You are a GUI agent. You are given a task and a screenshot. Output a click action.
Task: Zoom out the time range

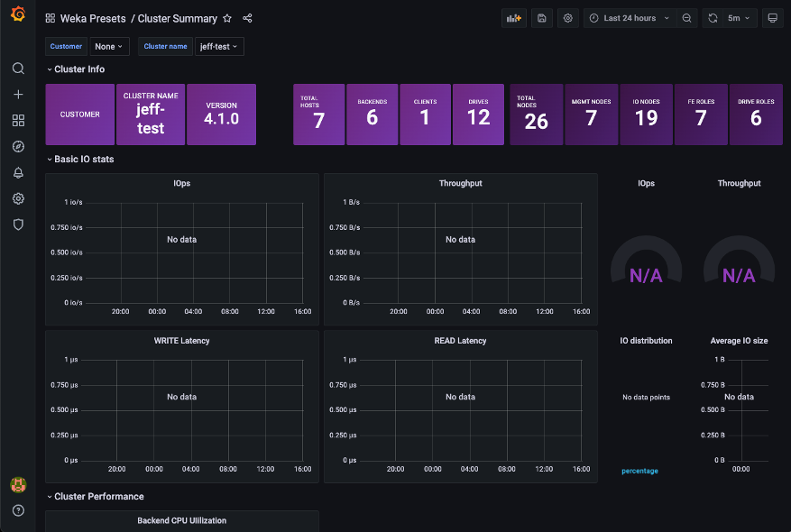(x=687, y=18)
